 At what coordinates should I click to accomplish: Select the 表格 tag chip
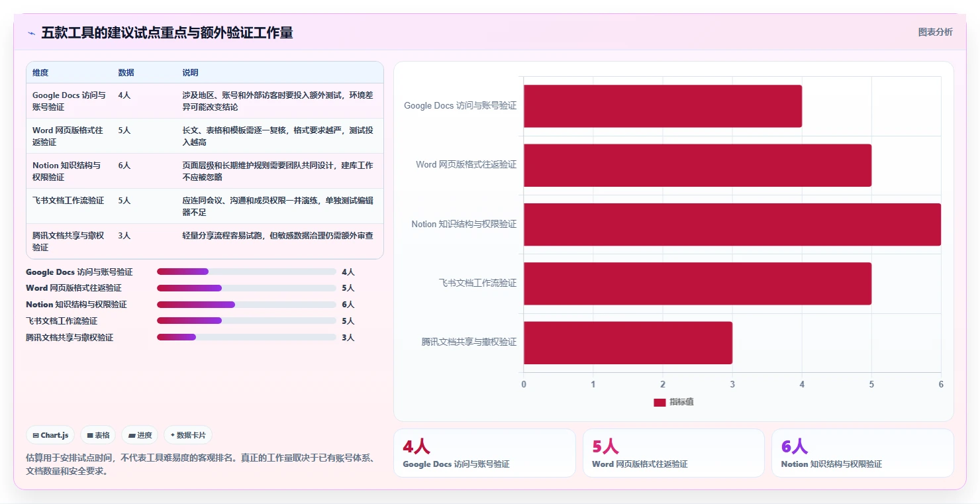point(99,435)
